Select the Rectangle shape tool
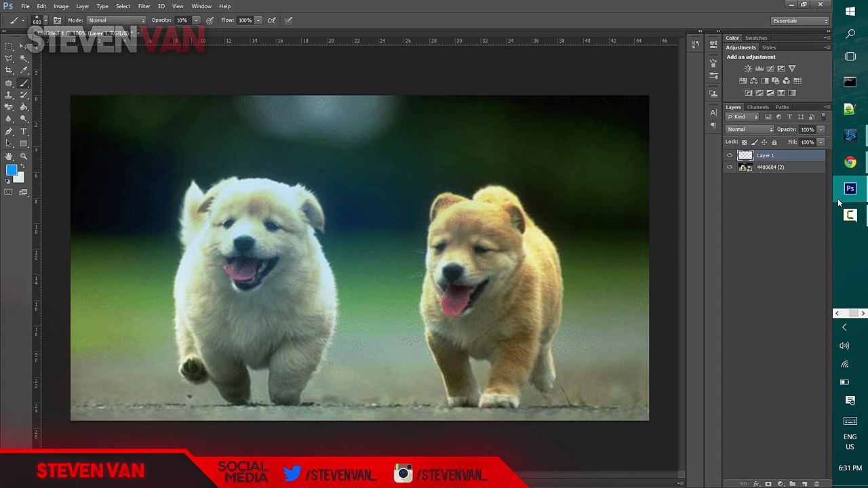The image size is (868, 488). coord(24,144)
